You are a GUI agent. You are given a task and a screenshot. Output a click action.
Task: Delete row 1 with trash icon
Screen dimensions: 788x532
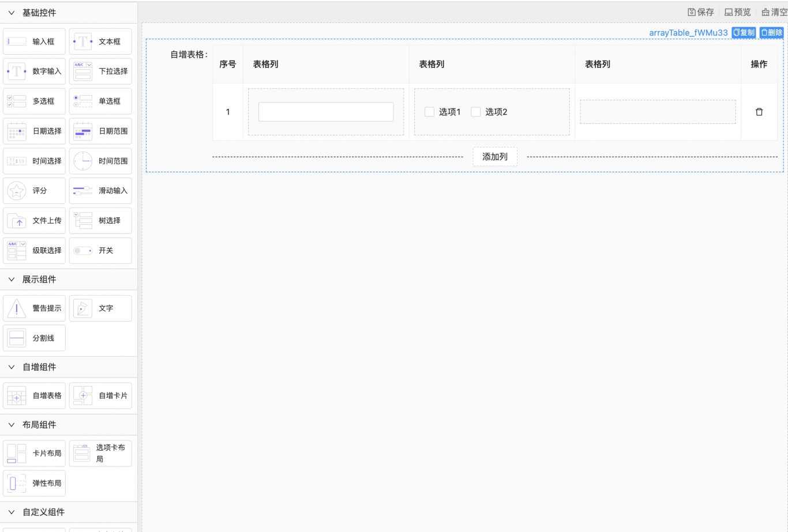point(759,112)
